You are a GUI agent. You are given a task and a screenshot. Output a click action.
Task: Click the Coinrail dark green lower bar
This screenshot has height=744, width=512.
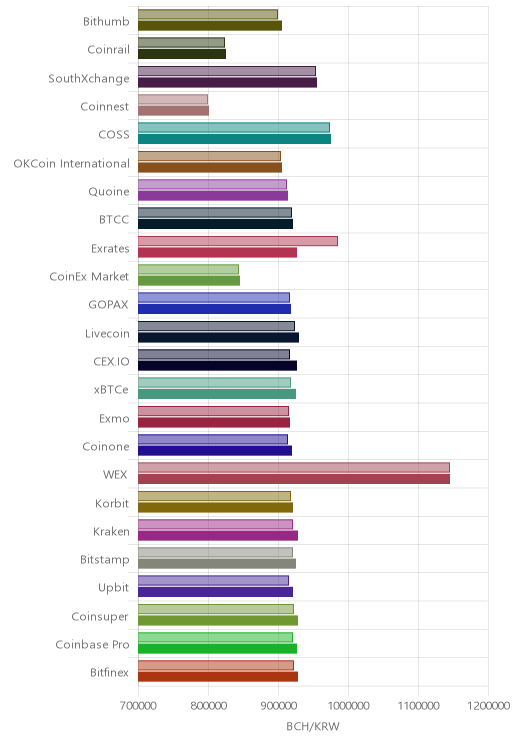click(x=182, y=54)
